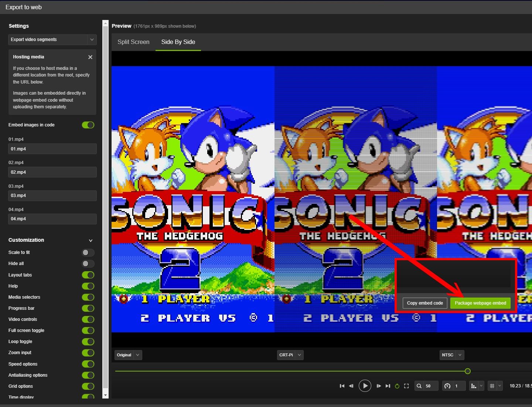Step forward one frame

(x=379, y=386)
